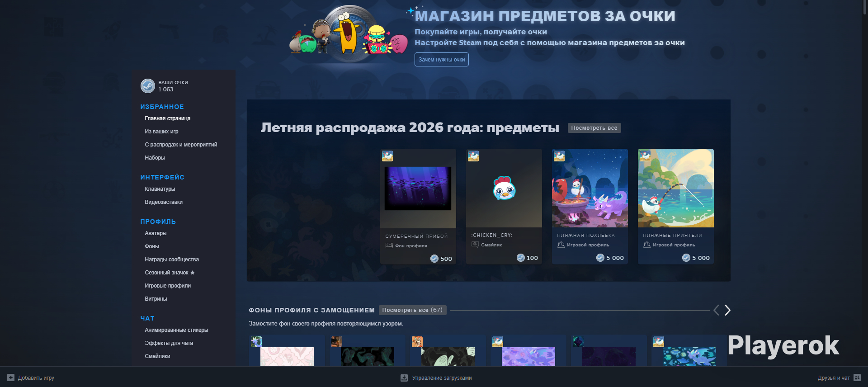This screenshot has height=387, width=868.
Task: Browse "Анимированные стикеры" under Чат
Action: coord(176,330)
